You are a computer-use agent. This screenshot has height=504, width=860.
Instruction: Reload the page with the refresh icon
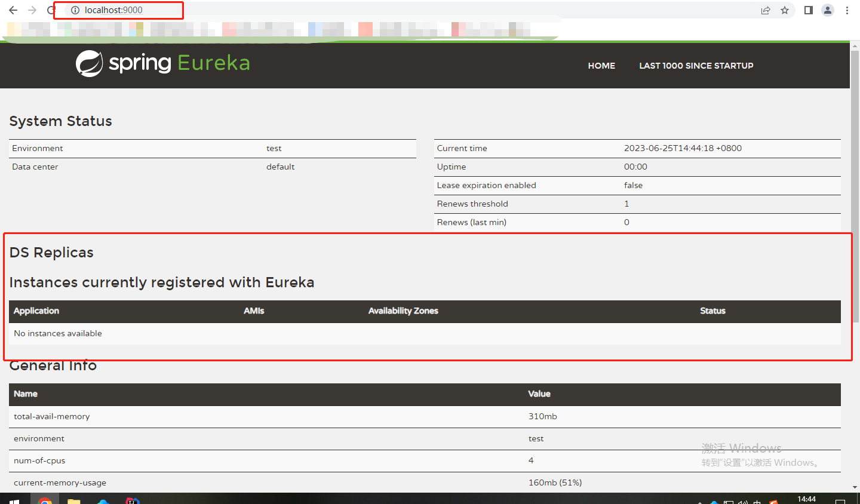pos(51,10)
